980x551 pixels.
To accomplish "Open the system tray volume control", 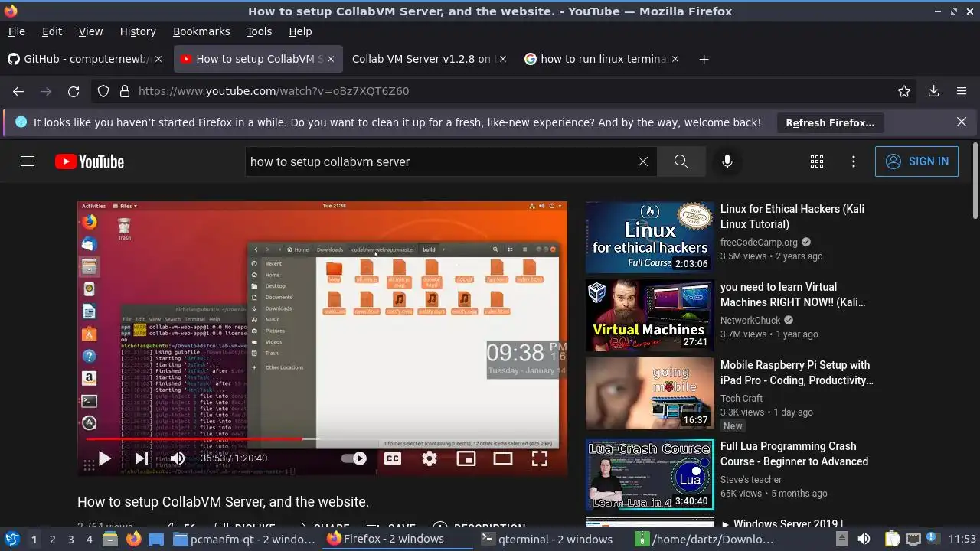I will coord(864,540).
